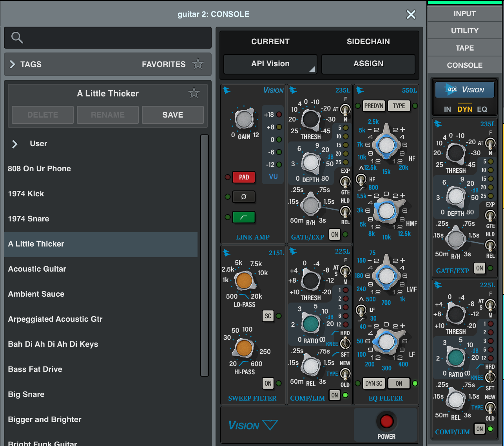
Task: Click the search magnifier icon
Action: (16, 37)
